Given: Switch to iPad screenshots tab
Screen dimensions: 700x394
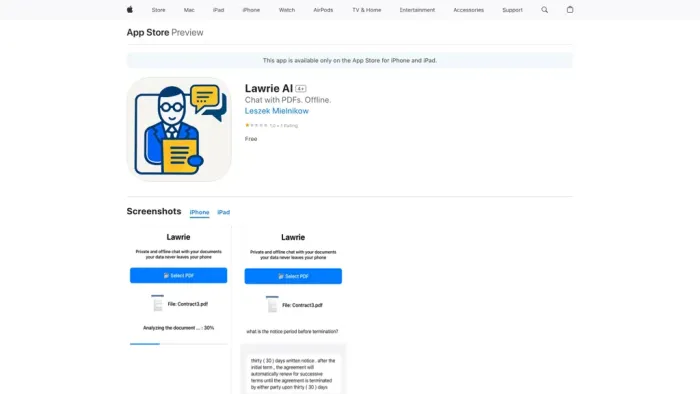Looking at the screenshot, I should (224, 212).
